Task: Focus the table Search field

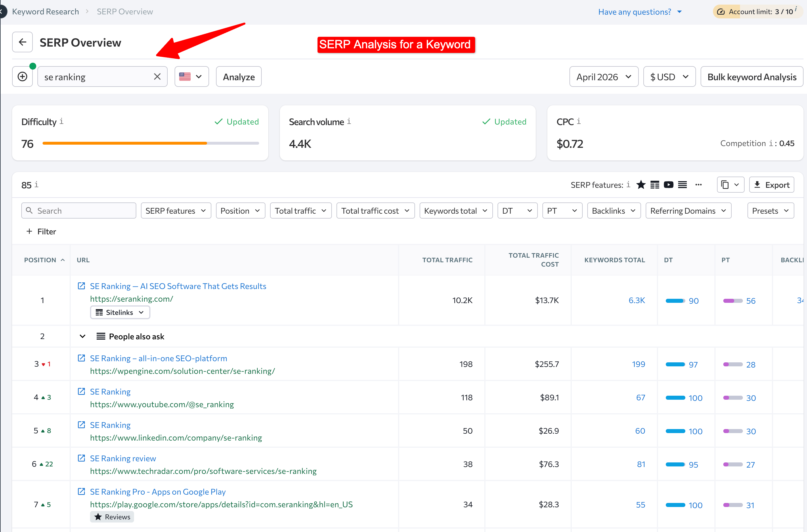Action: pos(79,211)
